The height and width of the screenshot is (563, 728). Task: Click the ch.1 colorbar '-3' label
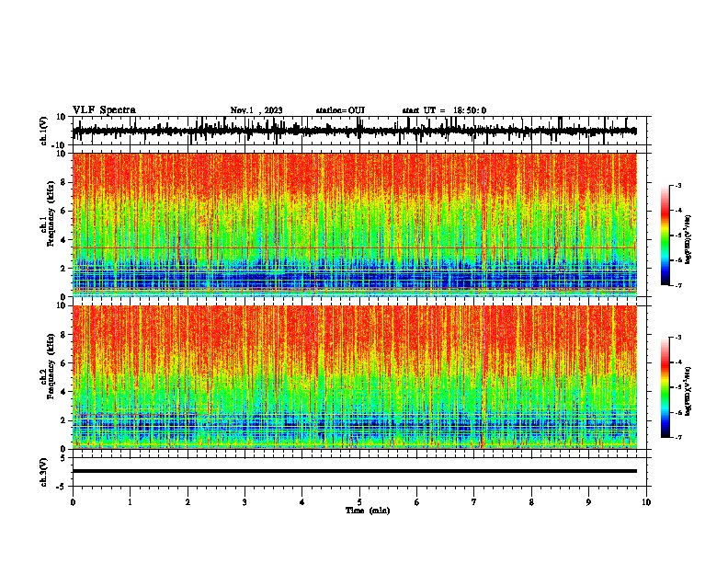tap(677, 185)
